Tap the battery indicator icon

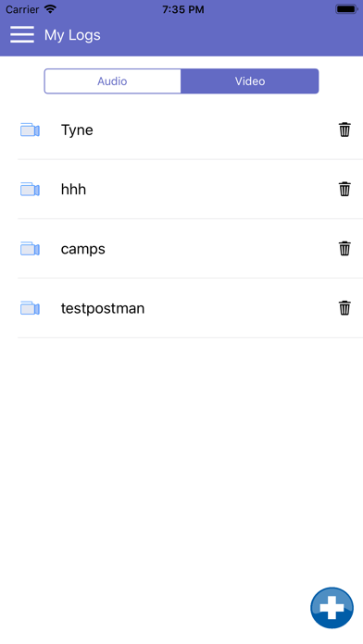[x=346, y=9]
